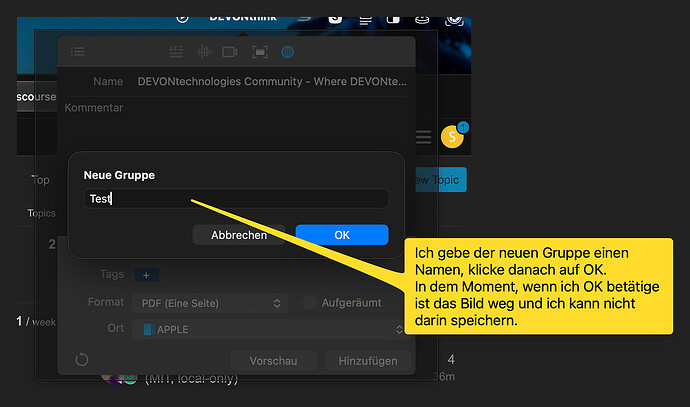Image resolution: width=690 pixels, height=407 pixels.
Task: Open the sidebar list icon in the clip panel
Action: (78, 52)
